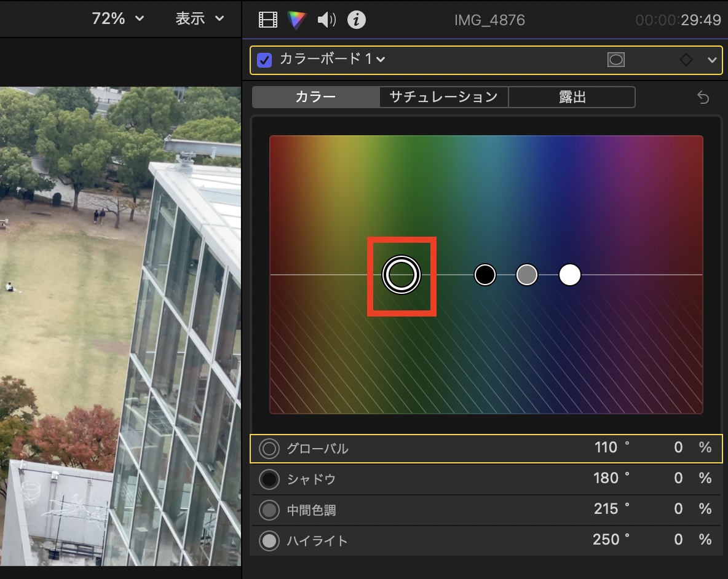Select the black shadows puck on color board
Viewport: 728px width, 579px height.
coord(485,275)
